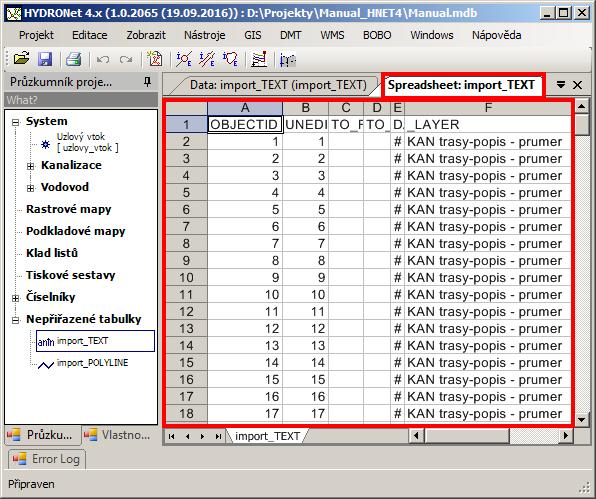The width and height of the screenshot is (596, 499).
Task: Click the HYDRONet application icon in title bar
Action: (14, 13)
